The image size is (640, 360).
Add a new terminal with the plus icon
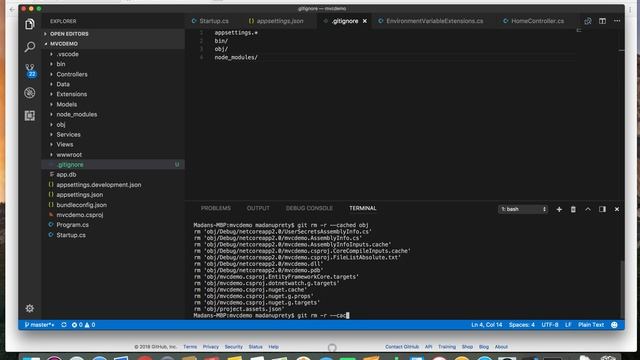pyautogui.click(x=559, y=209)
